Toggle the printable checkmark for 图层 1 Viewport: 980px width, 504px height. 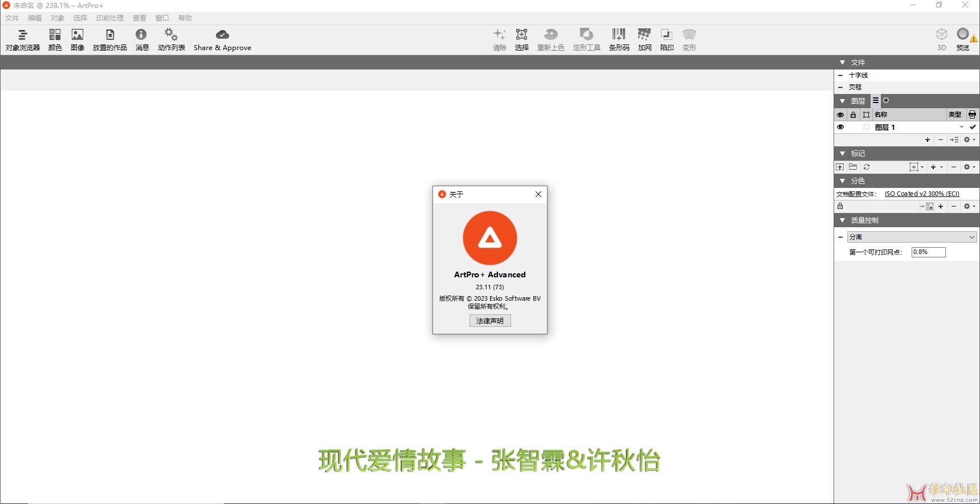click(x=973, y=127)
